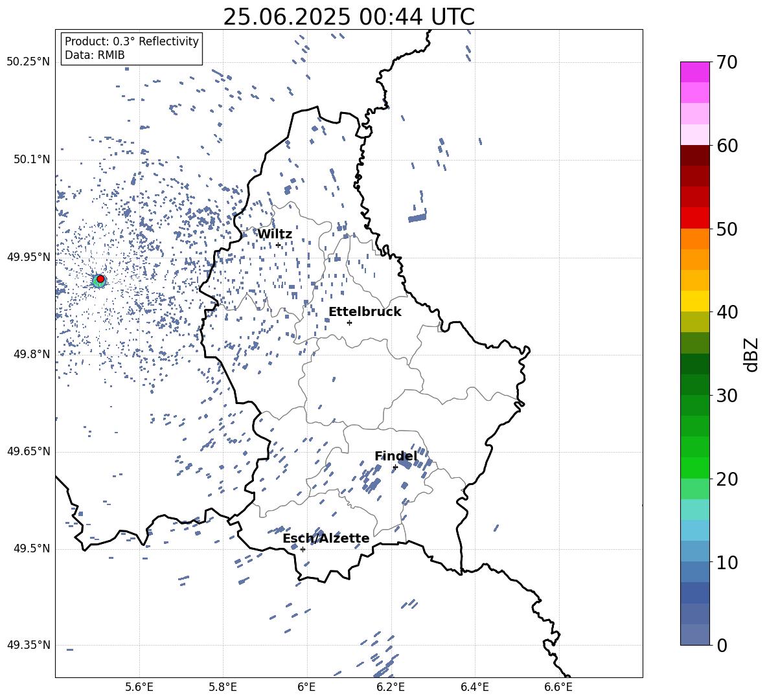Click the 49.5°N latitude label
The height and width of the screenshot is (700, 767).
32,548
